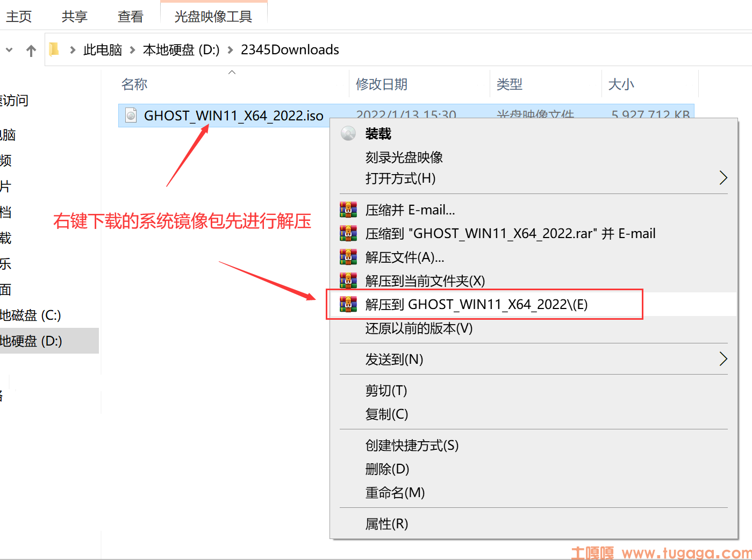
Task: Open 图片 folder in navigation pane
Action: 6,186
